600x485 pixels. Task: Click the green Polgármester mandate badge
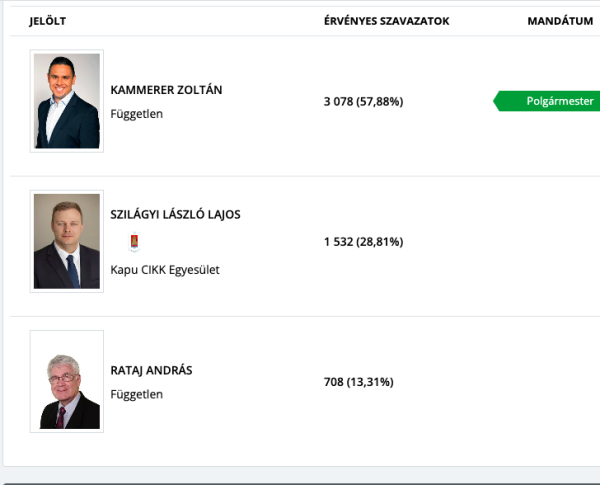[x=546, y=101]
